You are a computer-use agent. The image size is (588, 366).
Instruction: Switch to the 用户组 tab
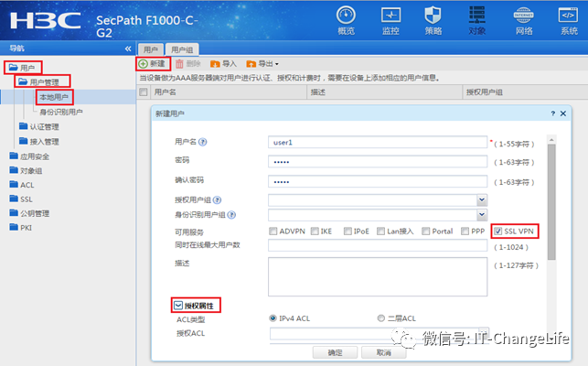[182, 49]
